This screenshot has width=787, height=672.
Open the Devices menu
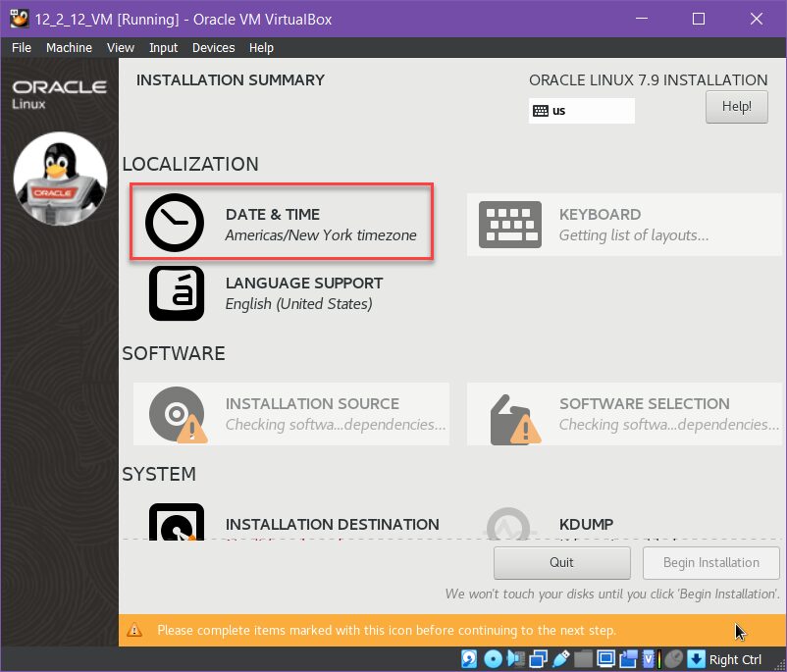click(x=213, y=48)
